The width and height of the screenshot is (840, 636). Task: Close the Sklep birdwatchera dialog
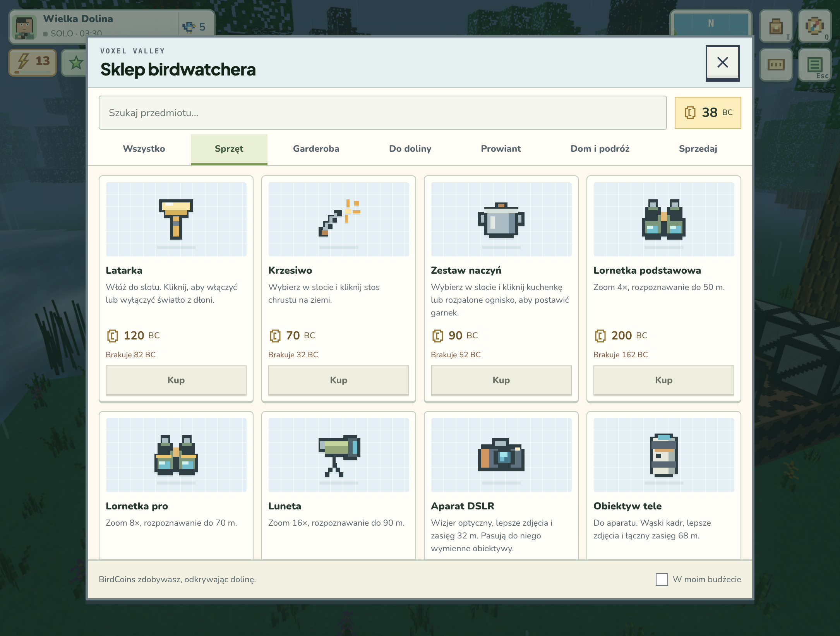722,63
